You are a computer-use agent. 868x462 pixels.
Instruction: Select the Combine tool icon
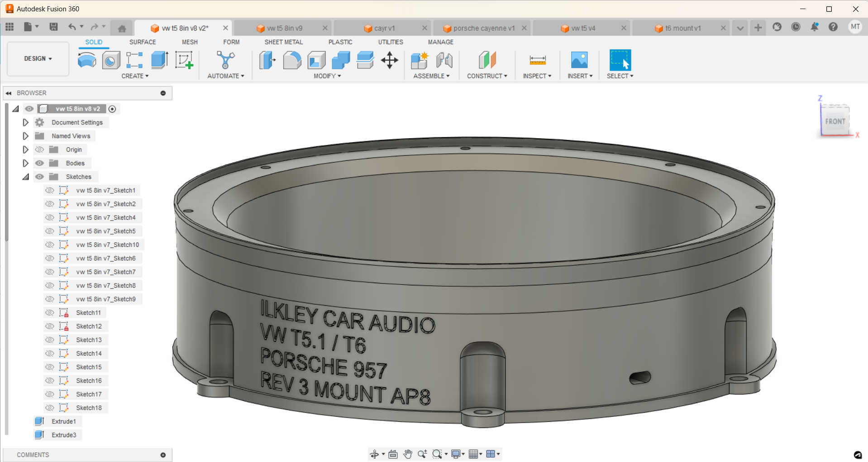[x=341, y=60]
